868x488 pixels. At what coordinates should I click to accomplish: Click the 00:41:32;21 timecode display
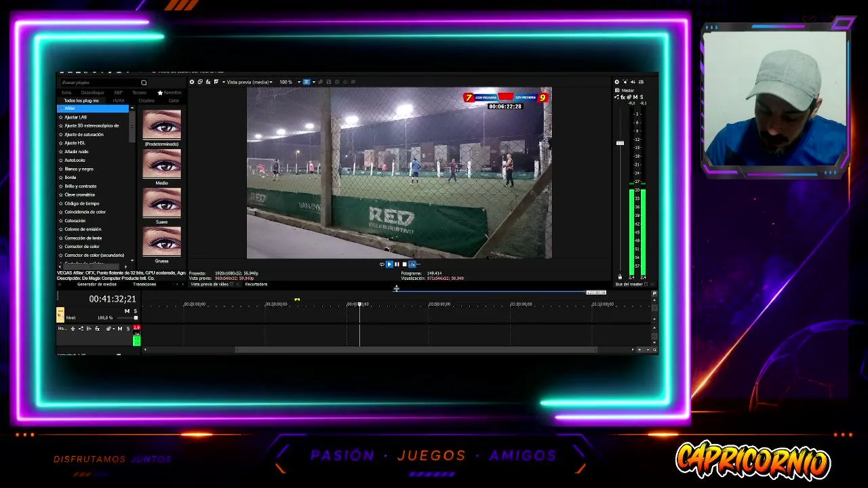(x=113, y=299)
